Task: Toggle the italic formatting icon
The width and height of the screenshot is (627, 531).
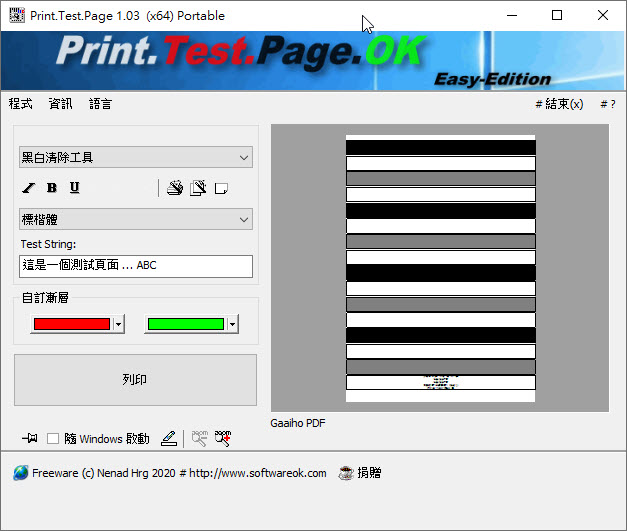Action: [x=29, y=188]
